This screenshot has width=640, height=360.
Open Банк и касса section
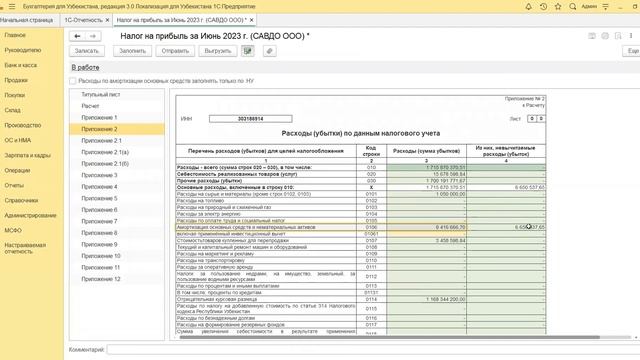point(21,65)
